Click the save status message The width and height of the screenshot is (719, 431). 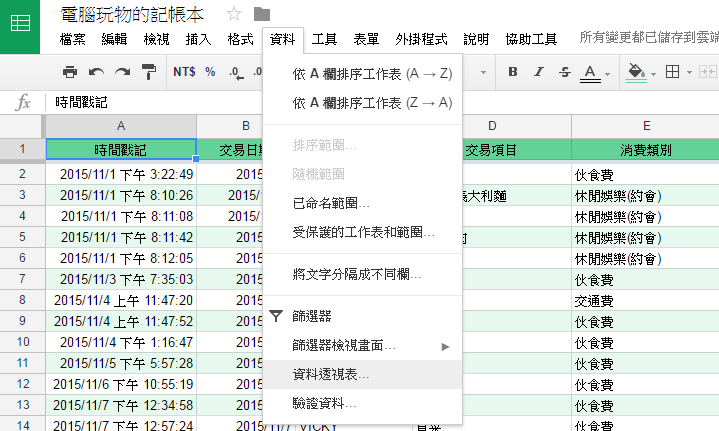coord(649,37)
